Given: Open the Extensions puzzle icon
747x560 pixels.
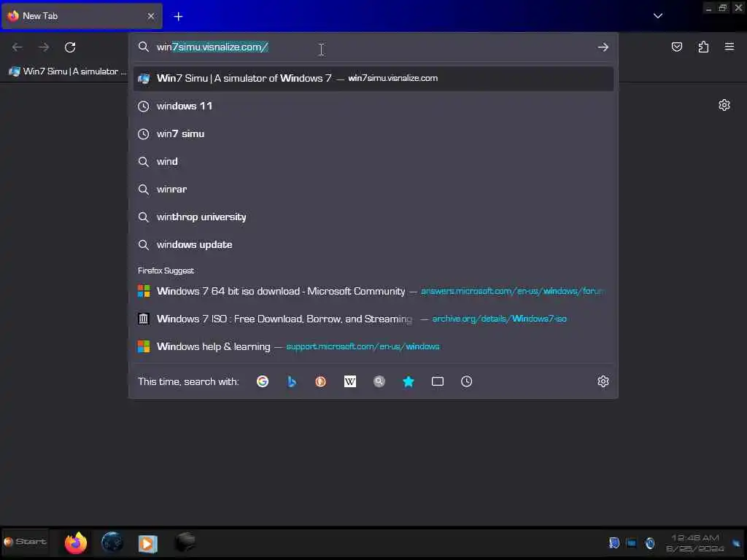Looking at the screenshot, I should tap(703, 47).
